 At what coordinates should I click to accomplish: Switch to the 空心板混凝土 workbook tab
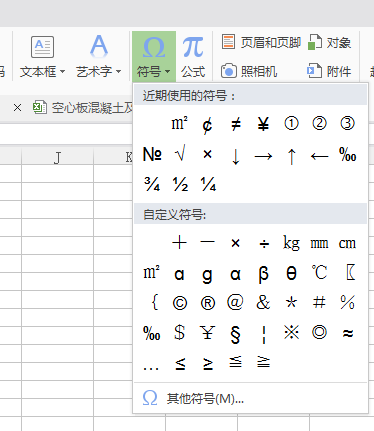point(83,108)
